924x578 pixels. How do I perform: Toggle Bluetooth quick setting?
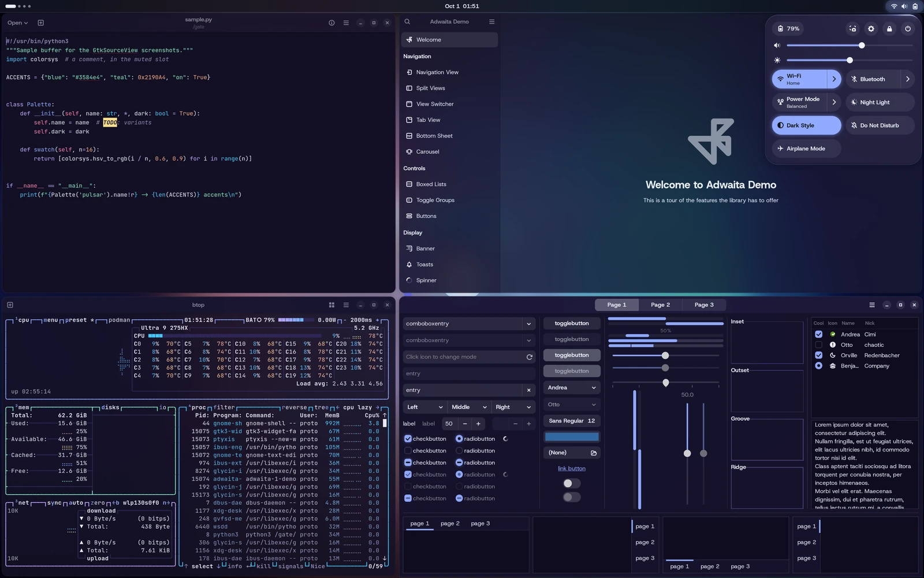click(873, 79)
